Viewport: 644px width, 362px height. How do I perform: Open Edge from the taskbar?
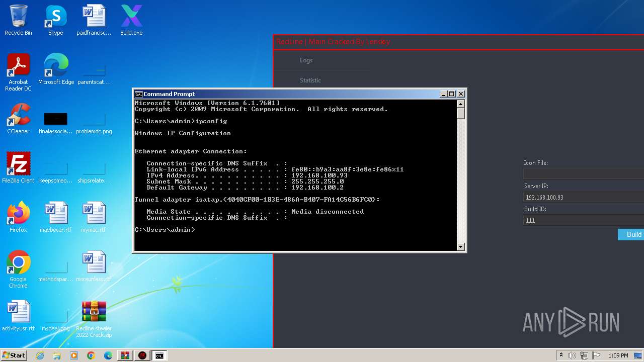point(108,355)
